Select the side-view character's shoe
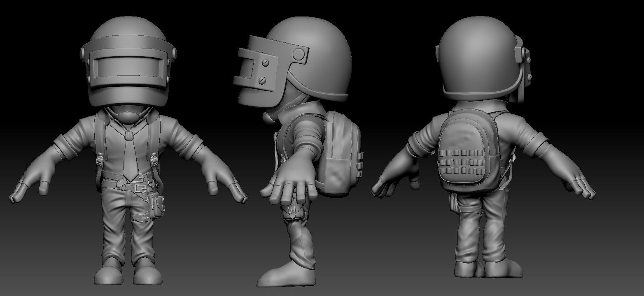 click(x=287, y=273)
